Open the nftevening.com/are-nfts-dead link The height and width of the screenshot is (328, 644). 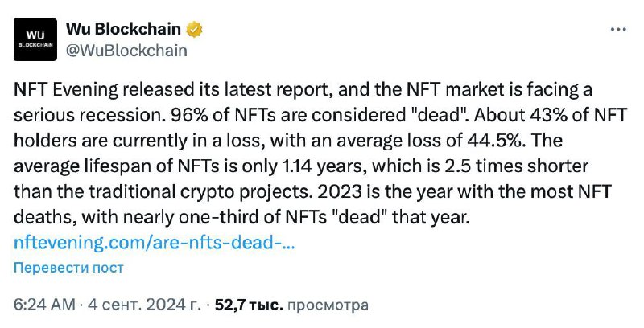click(155, 243)
